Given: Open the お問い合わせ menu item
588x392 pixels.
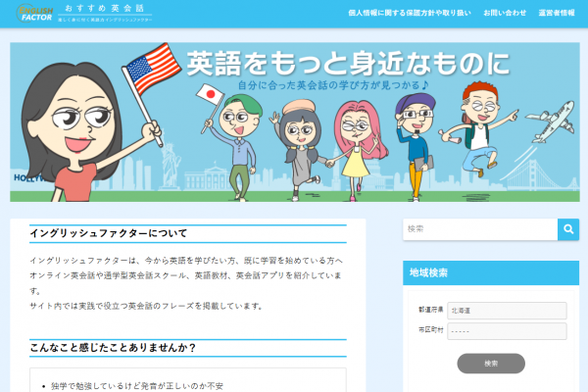Looking at the screenshot, I should point(505,13).
